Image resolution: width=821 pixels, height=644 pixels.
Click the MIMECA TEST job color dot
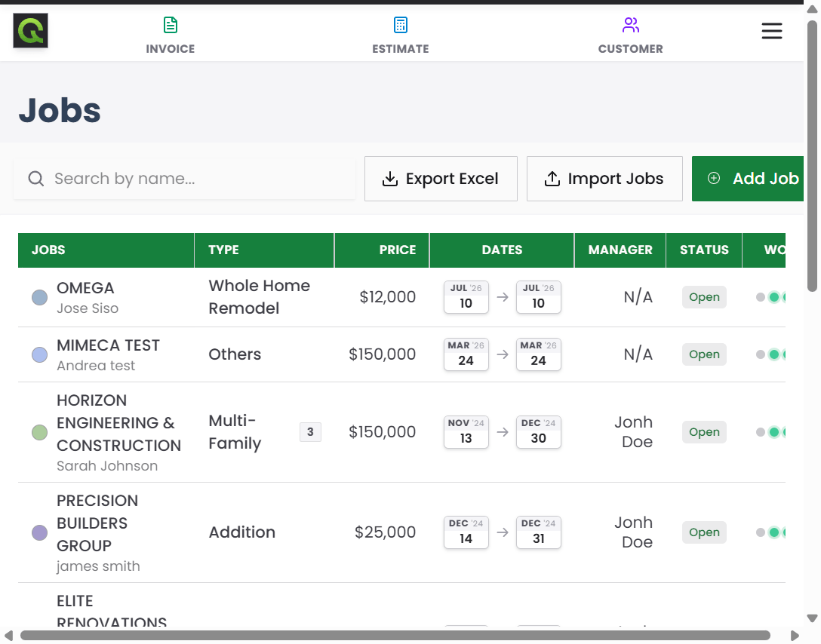coord(40,354)
